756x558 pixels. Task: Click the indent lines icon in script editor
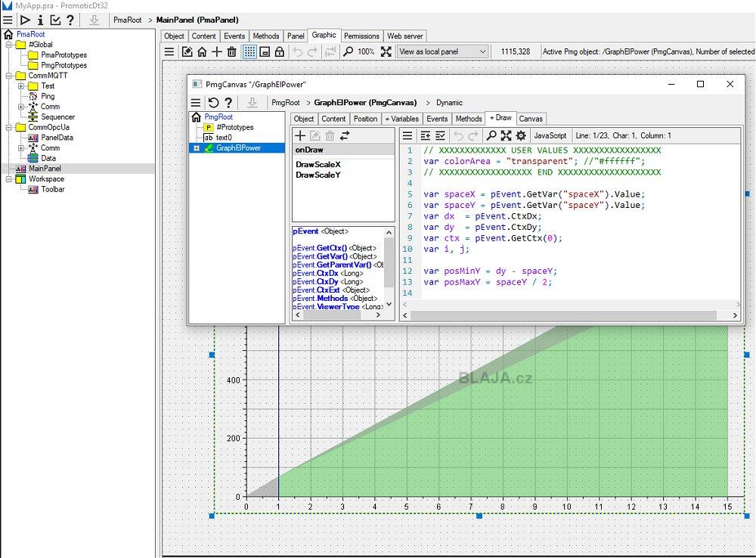pyautogui.click(x=425, y=136)
